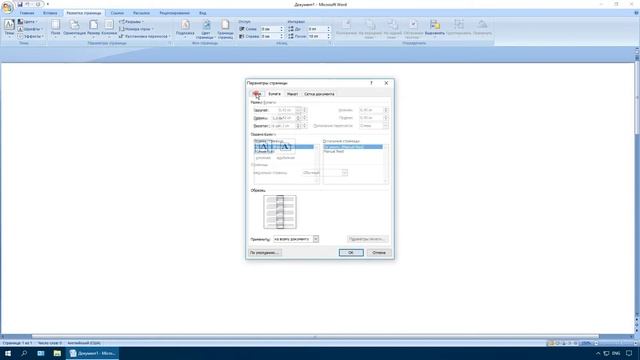Image resolution: width=640 pixels, height=360 pixels.
Task: Click OK in the page setup dialog
Action: tap(351, 253)
